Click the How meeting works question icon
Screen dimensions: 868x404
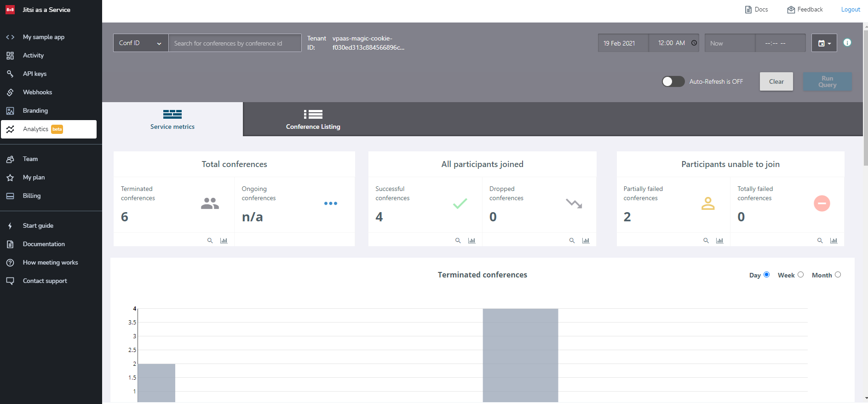click(10, 263)
